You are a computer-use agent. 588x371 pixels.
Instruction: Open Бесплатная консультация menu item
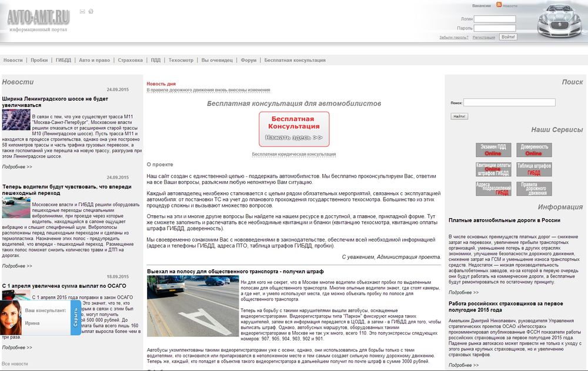[295, 60]
